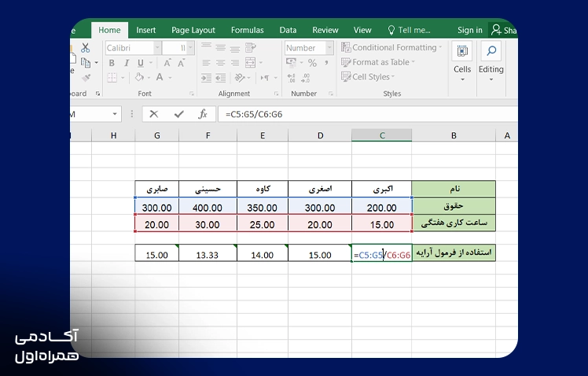Open the Page Layout tab
The height and width of the screenshot is (376, 588).
[x=193, y=30]
